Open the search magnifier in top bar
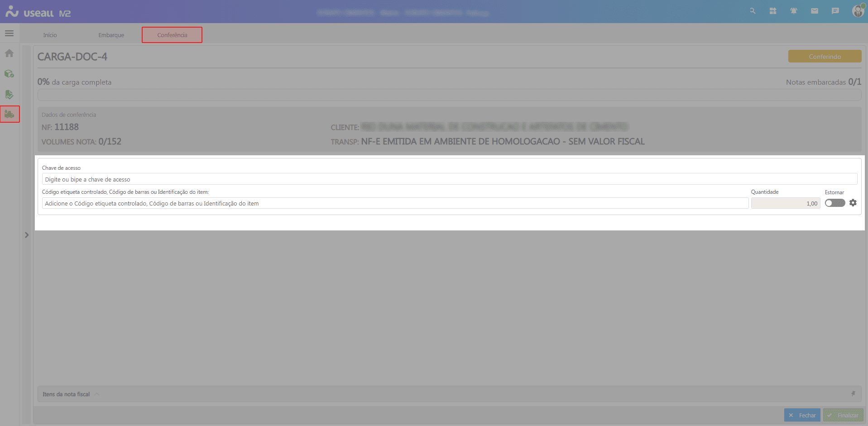 (753, 11)
